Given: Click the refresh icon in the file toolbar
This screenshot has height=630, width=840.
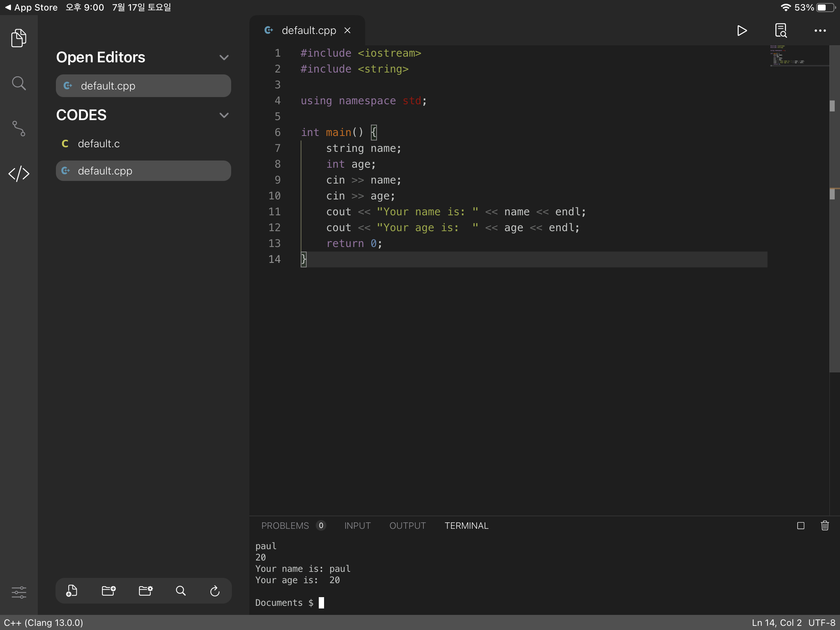Looking at the screenshot, I should (x=215, y=591).
